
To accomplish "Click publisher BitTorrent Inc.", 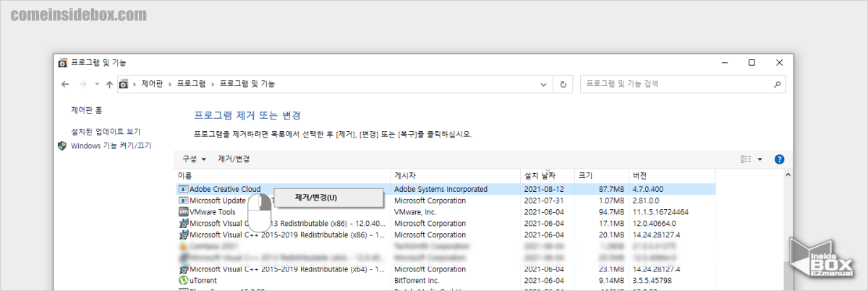I will [x=417, y=281].
